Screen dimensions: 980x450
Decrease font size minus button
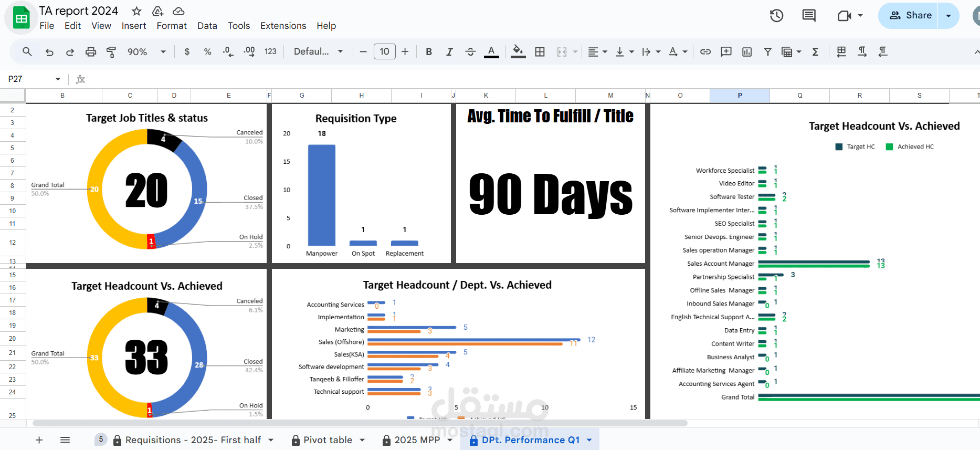(363, 51)
